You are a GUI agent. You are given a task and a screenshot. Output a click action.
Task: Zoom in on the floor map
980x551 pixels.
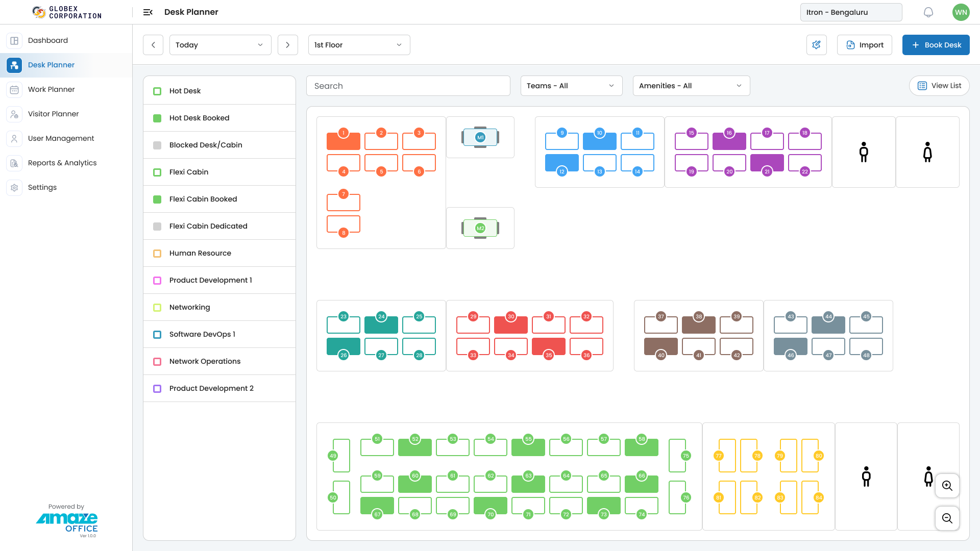click(x=947, y=486)
